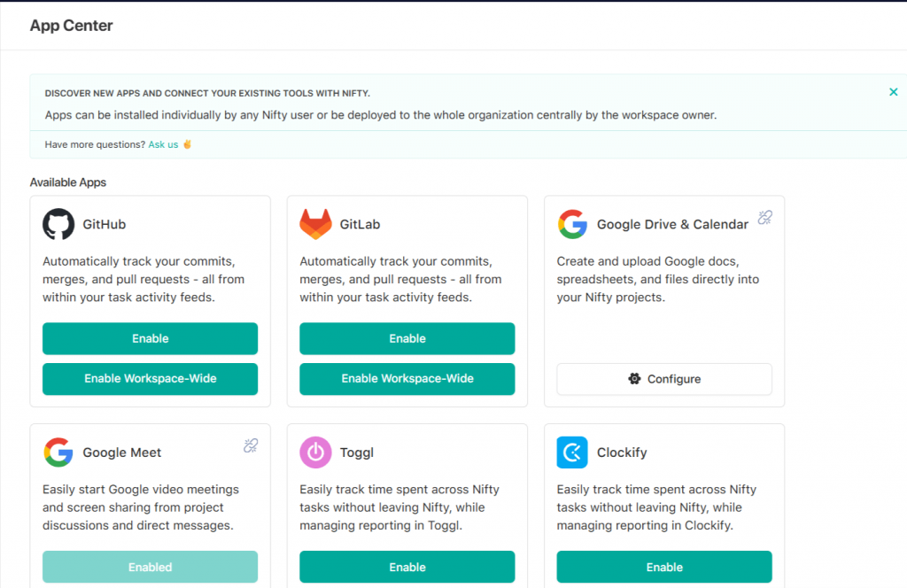Click the gear icon in Configure button
The width and height of the screenshot is (907, 588).
pos(634,379)
